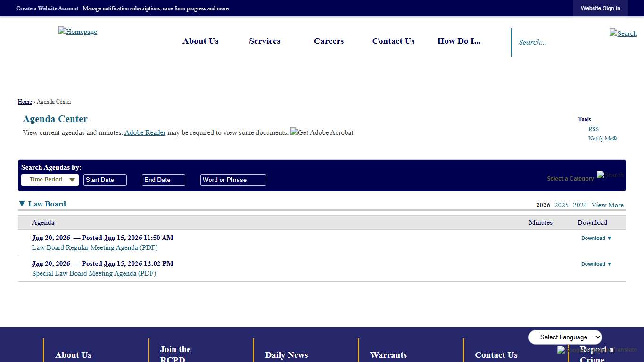Click the Word or Phrase search field
The width and height of the screenshot is (644, 362).
tap(233, 180)
